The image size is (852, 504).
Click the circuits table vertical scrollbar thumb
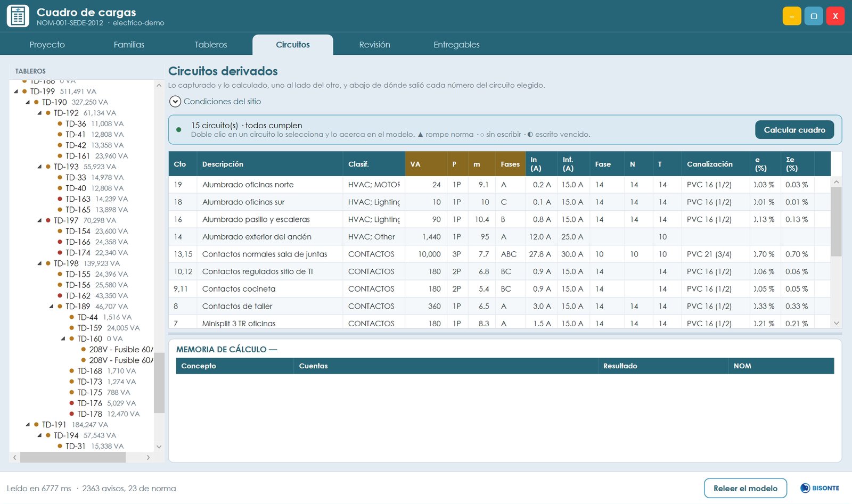pos(836,221)
